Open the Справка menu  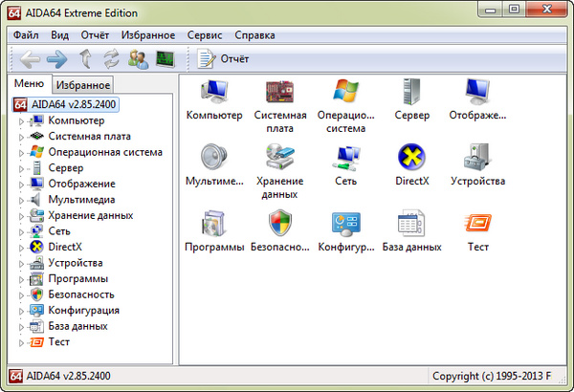(x=254, y=34)
